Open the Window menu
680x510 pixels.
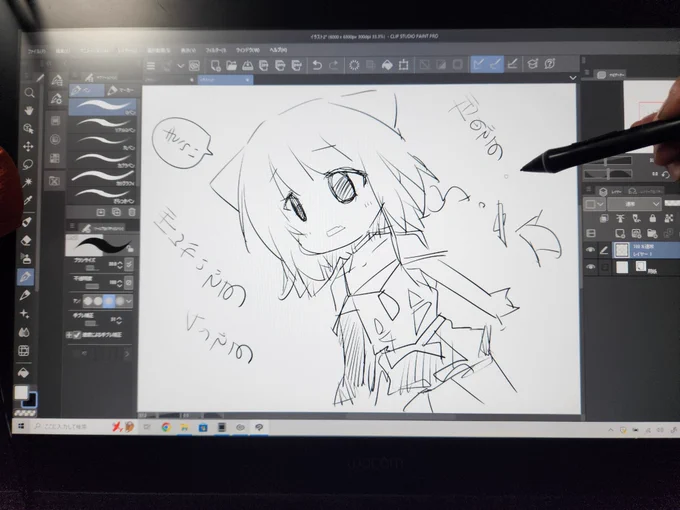click(x=248, y=50)
